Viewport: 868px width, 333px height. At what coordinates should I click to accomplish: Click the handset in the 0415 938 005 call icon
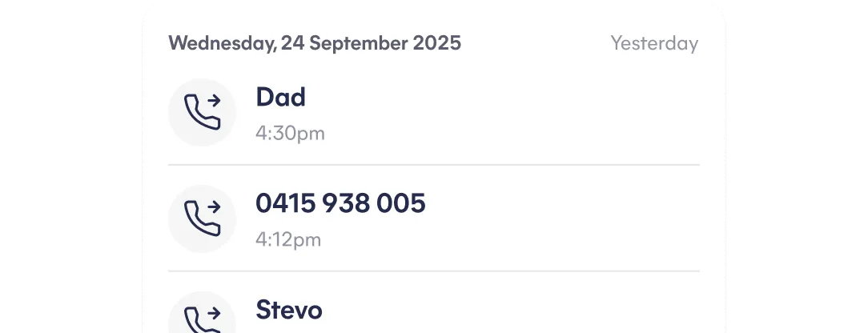coord(199,221)
